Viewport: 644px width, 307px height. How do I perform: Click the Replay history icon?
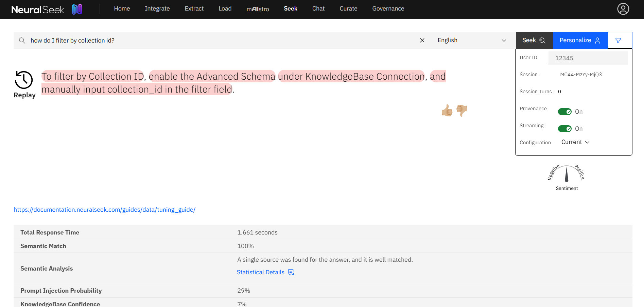point(24,80)
